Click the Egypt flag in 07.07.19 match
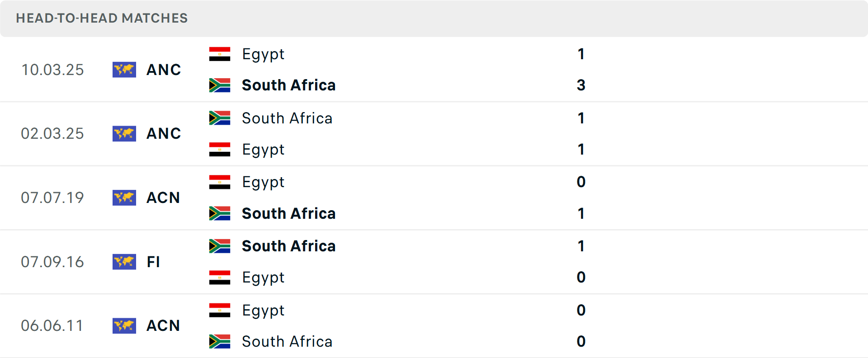Image resolution: width=868 pixels, height=358 pixels. [x=220, y=182]
